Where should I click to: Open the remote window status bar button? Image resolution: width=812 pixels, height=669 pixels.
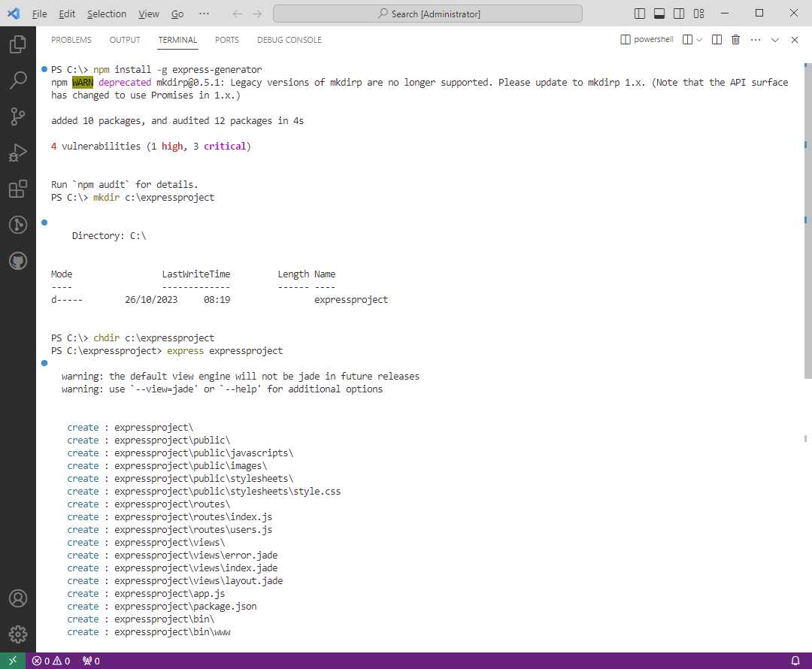(x=13, y=661)
